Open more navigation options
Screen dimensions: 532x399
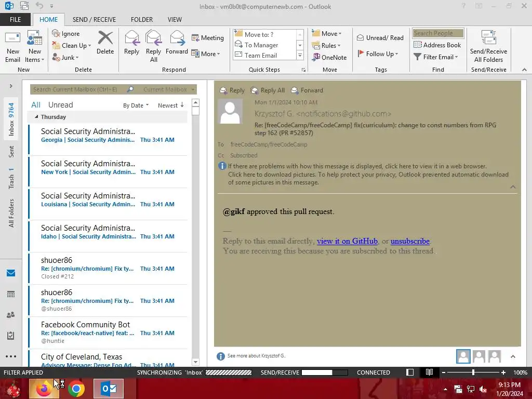(11, 356)
